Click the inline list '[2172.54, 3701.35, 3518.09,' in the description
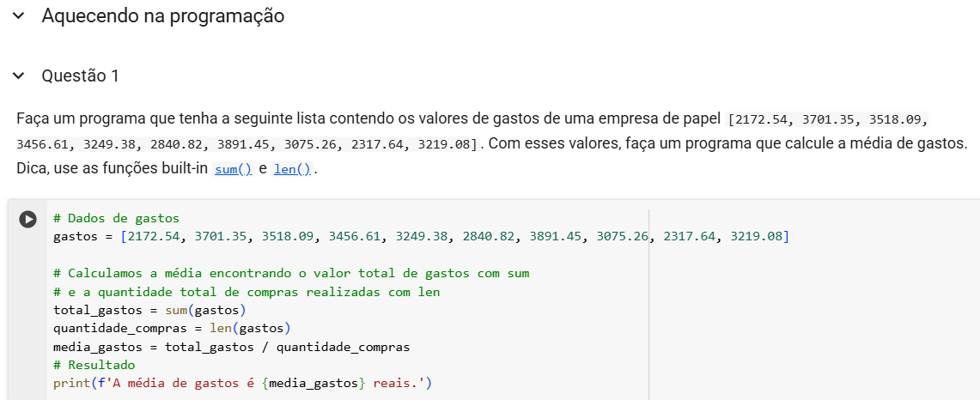The height and width of the screenshot is (400, 980). pos(827,118)
